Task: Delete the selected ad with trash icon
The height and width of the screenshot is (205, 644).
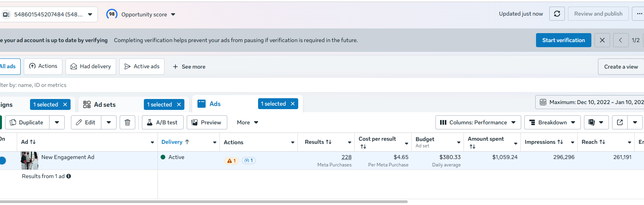Action: click(x=127, y=122)
